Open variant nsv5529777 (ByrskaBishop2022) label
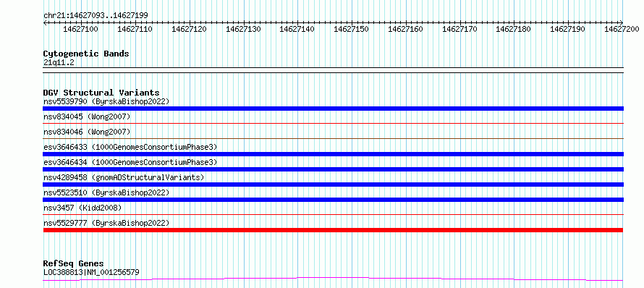Screen dimensions: 644x288 tap(106, 223)
